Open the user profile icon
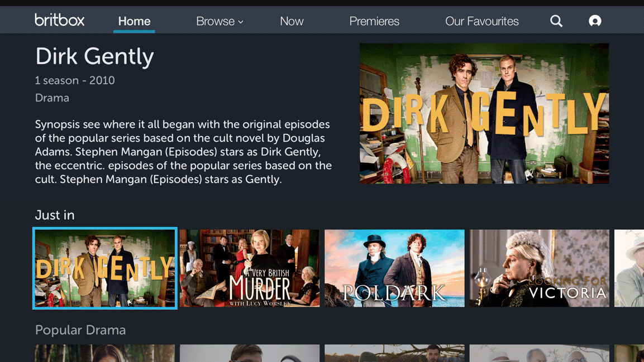 [x=595, y=21]
